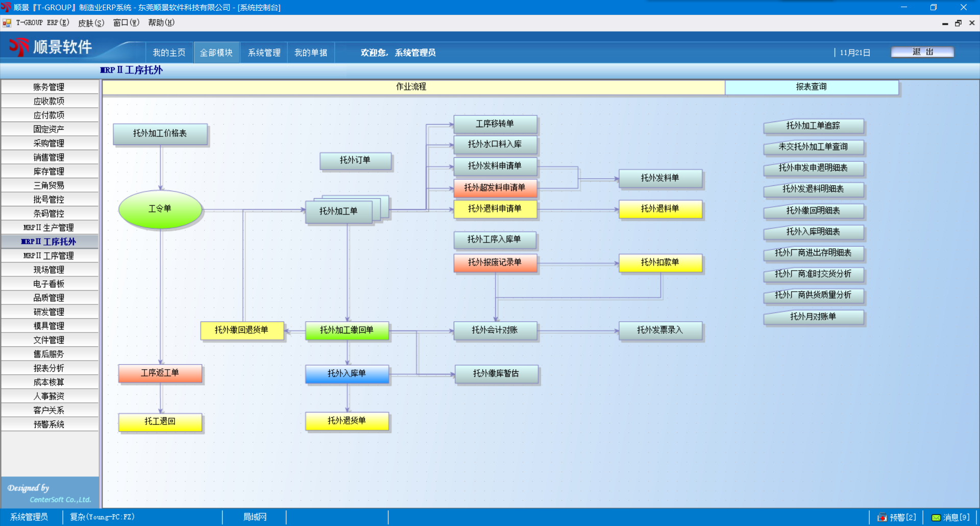Image resolution: width=980 pixels, height=526 pixels.
Task: Switch to the 我的单据 tab
Action: tap(311, 53)
